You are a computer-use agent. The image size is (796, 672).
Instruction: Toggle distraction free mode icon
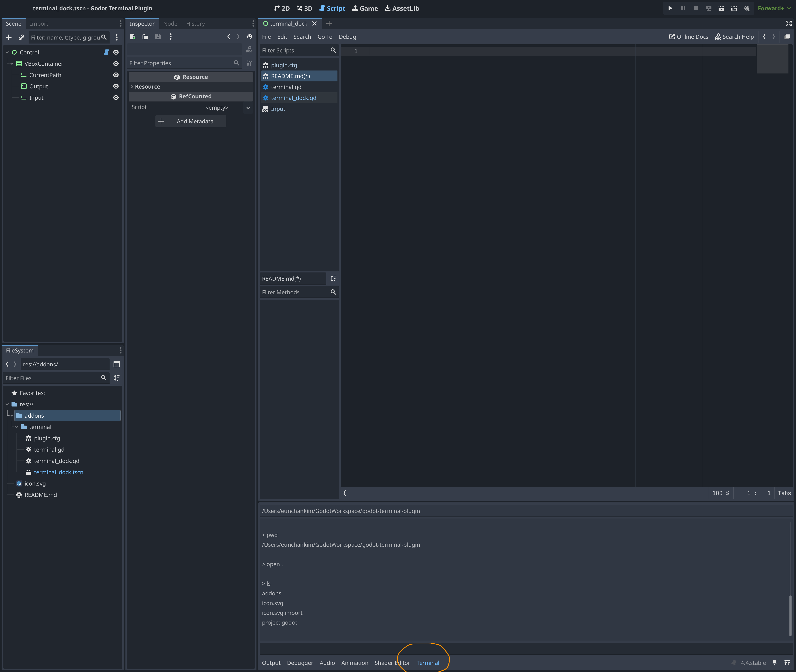[788, 24]
